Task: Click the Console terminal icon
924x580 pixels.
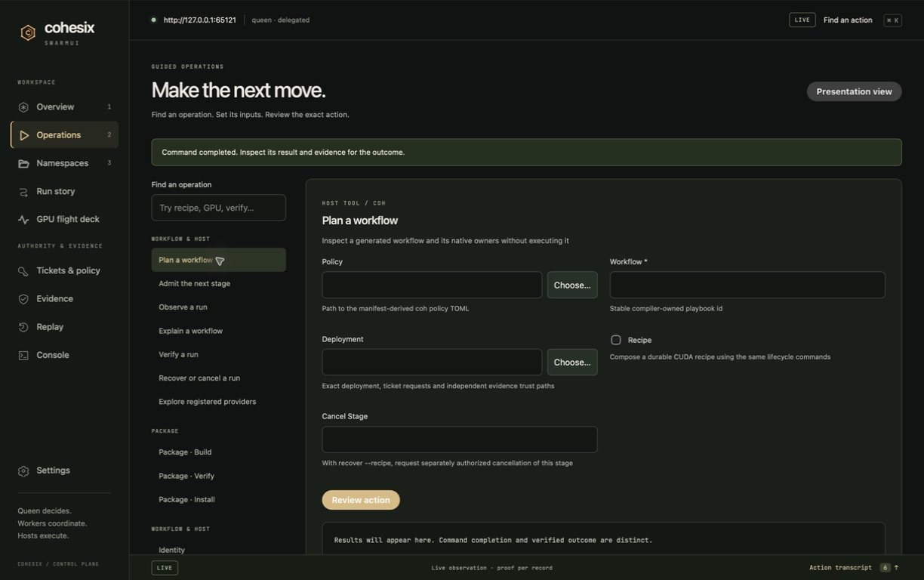Action: [23, 355]
